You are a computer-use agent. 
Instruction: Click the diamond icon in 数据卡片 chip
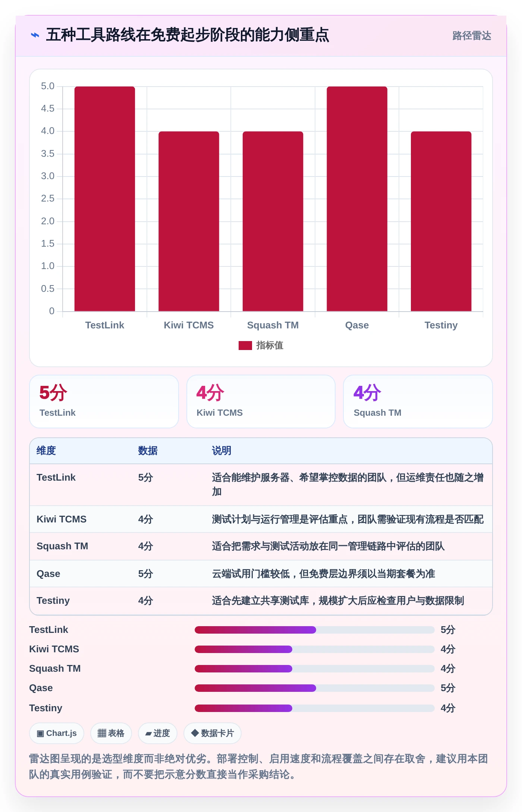[x=195, y=733]
